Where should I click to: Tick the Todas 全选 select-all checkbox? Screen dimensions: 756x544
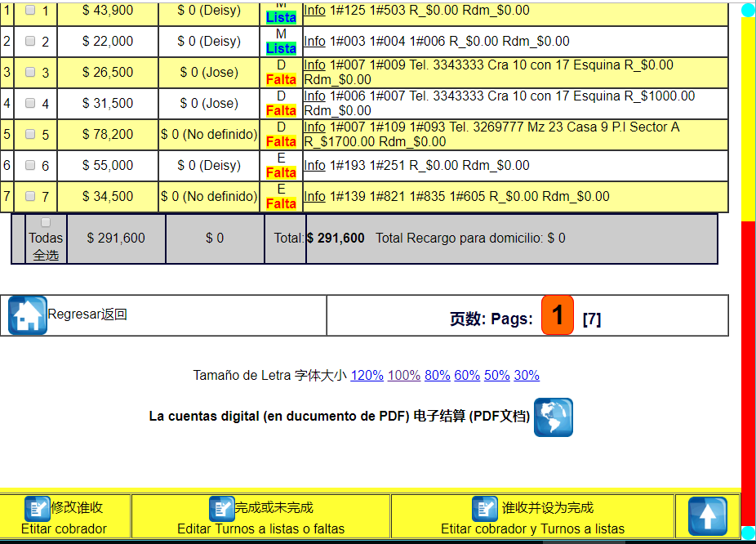pos(46,222)
